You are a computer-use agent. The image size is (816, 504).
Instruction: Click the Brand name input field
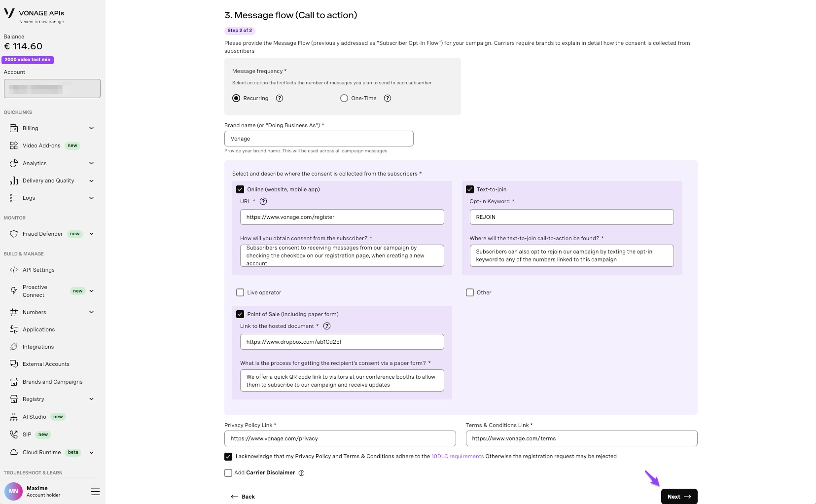click(319, 139)
